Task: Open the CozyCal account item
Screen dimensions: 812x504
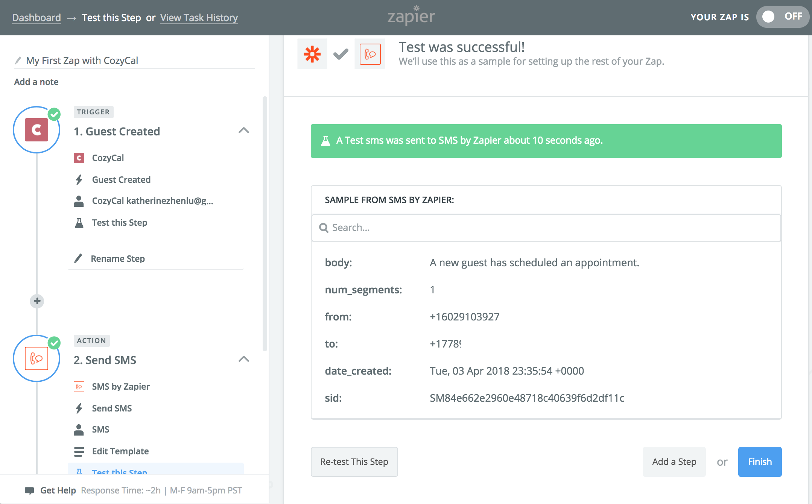Action: tap(152, 201)
